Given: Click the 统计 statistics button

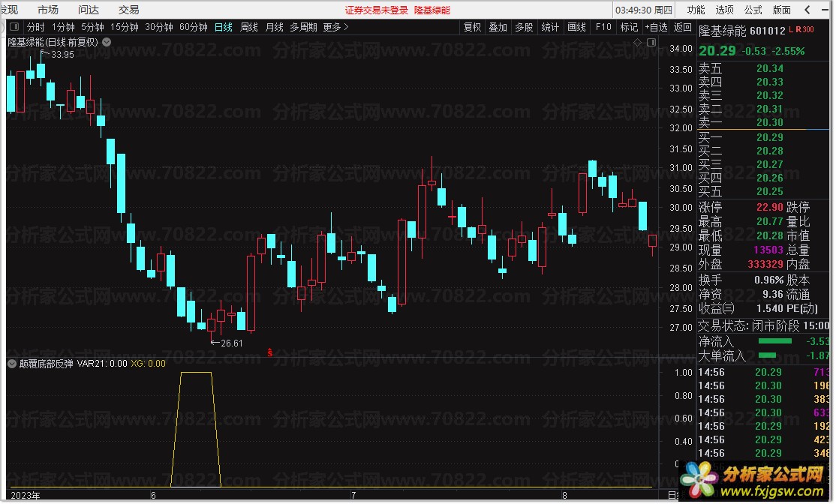Looking at the screenshot, I should (550, 27).
